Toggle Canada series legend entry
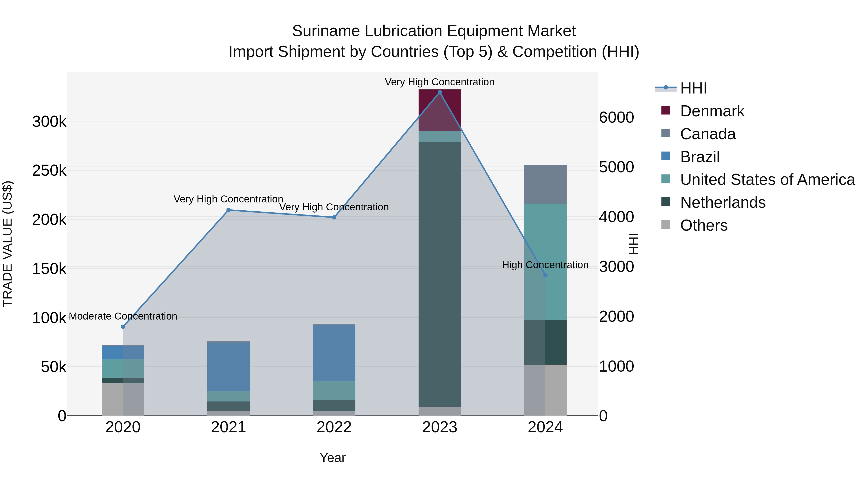 pos(698,134)
